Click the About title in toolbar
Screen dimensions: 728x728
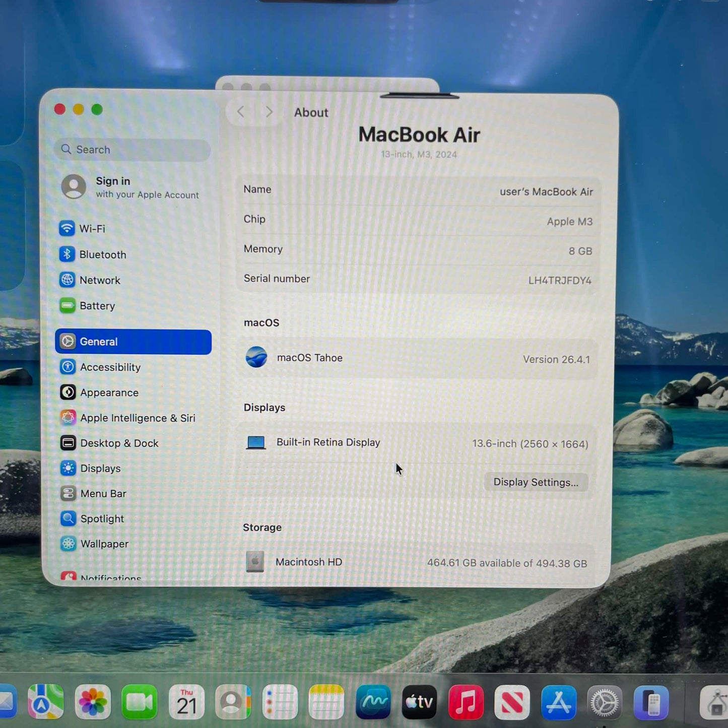point(311,112)
